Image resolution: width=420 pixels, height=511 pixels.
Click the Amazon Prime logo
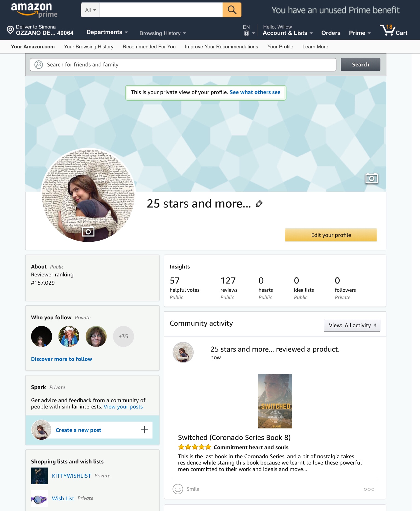point(34,10)
